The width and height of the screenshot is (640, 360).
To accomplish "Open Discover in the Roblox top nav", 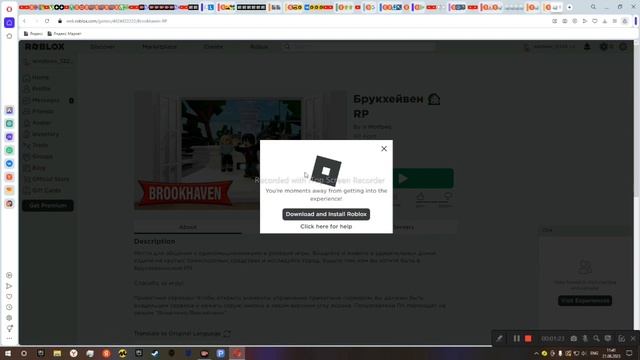I will tap(102, 47).
